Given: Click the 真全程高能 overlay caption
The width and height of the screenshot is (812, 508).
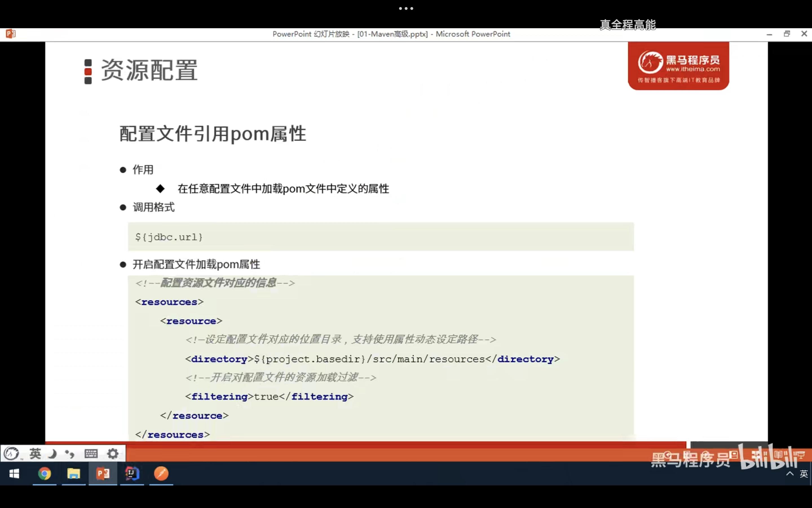Looking at the screenshot, I should click(627, 25).
